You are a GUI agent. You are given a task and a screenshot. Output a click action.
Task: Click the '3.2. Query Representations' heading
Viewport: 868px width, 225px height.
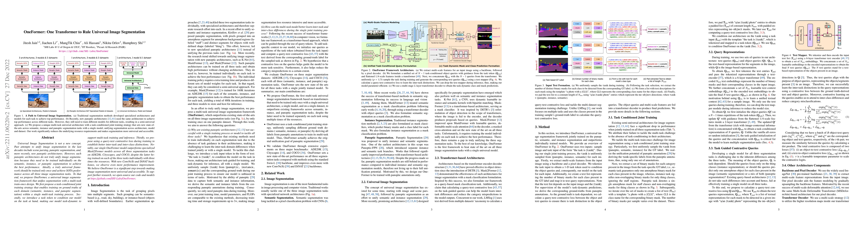pyautogui.click(x=726, y=52)
